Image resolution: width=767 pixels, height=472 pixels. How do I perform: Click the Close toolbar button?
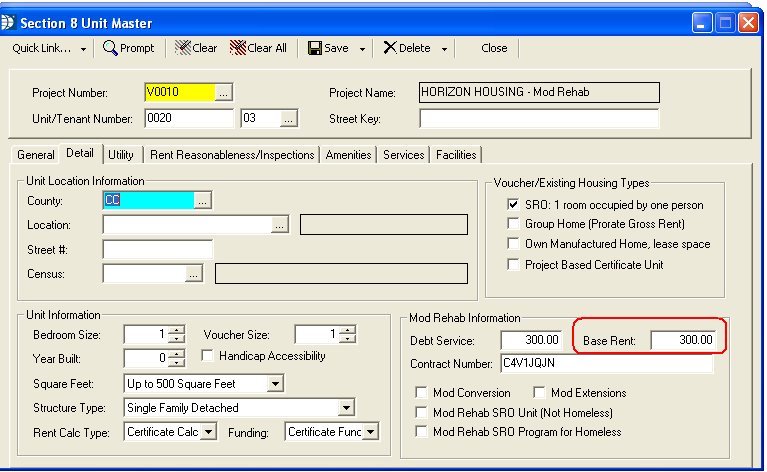pyautogui.click(x=494, y=48)
